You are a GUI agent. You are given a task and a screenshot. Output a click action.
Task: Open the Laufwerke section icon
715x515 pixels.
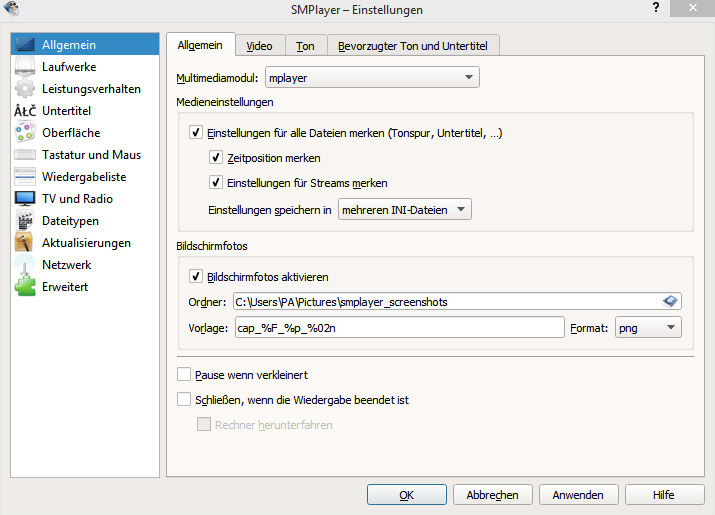click(25, 67)
